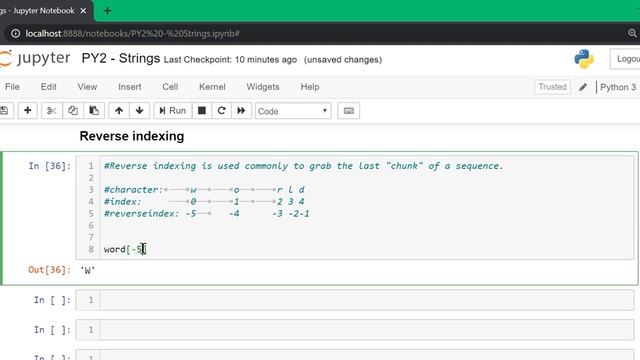Open the File menu
This screenshot has width=640, height=360.
12,87
